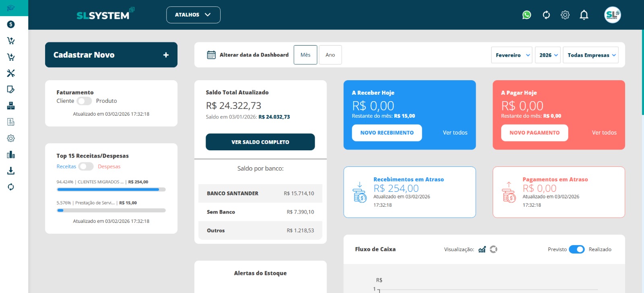Click the NOVO RECEBIMENTO button
Image resolution: width=644 pixels, height=293 pixels.
(387, 133)
